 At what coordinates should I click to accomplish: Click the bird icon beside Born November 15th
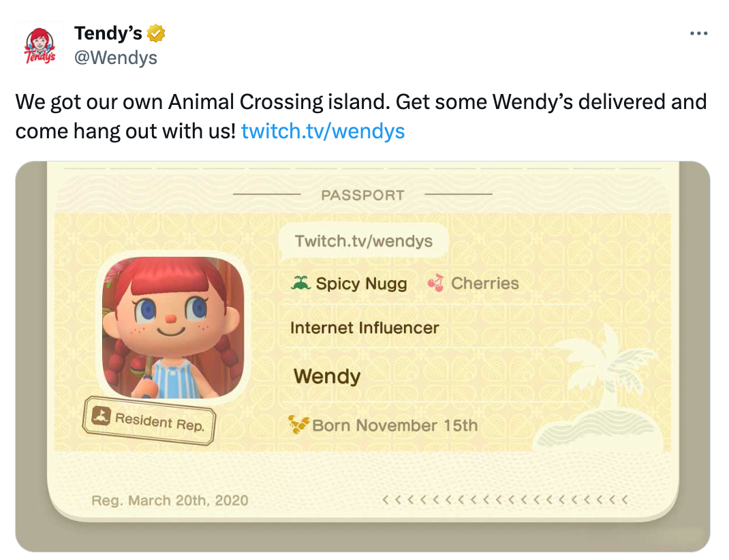[x=301, y=424]
